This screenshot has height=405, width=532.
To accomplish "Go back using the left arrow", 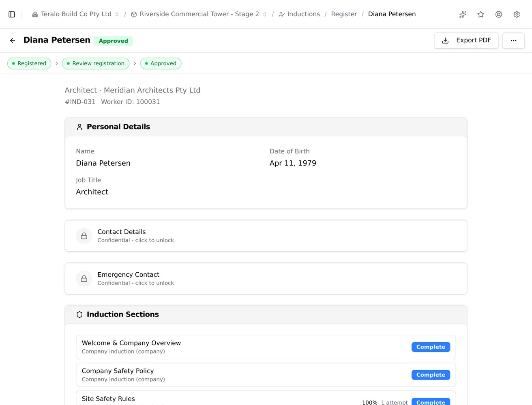I will (x=13, y=41).
